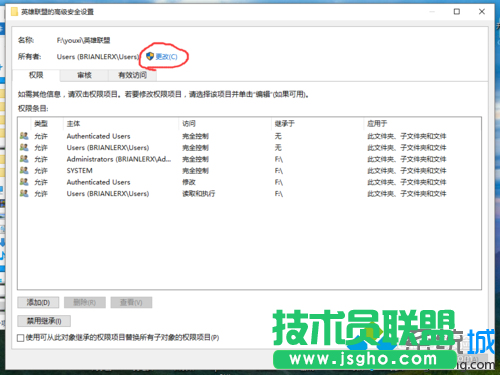Screen dimensions: 500x375
Task: Close the advanced security settings window
Action: (482, 12)
